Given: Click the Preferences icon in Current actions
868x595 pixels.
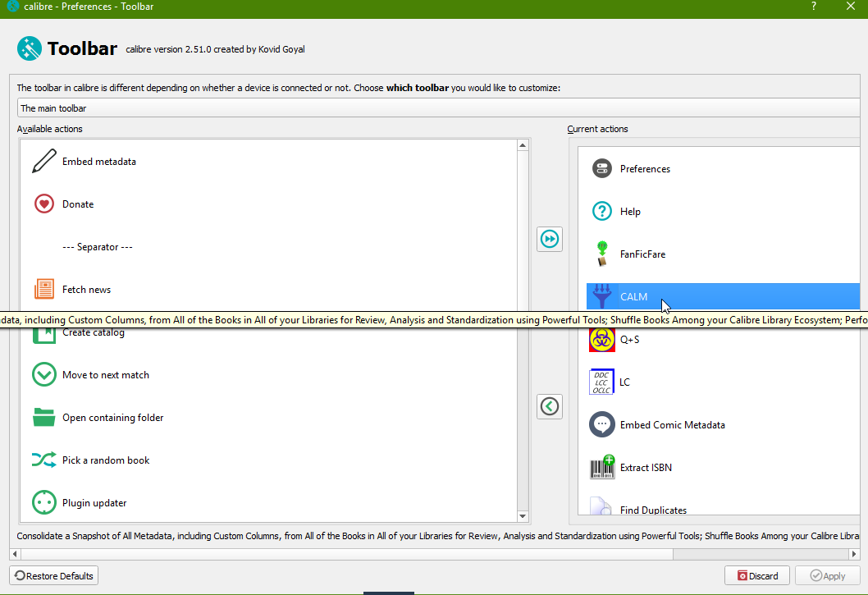Looking at the screenshot, I should [x=602, y=168].
